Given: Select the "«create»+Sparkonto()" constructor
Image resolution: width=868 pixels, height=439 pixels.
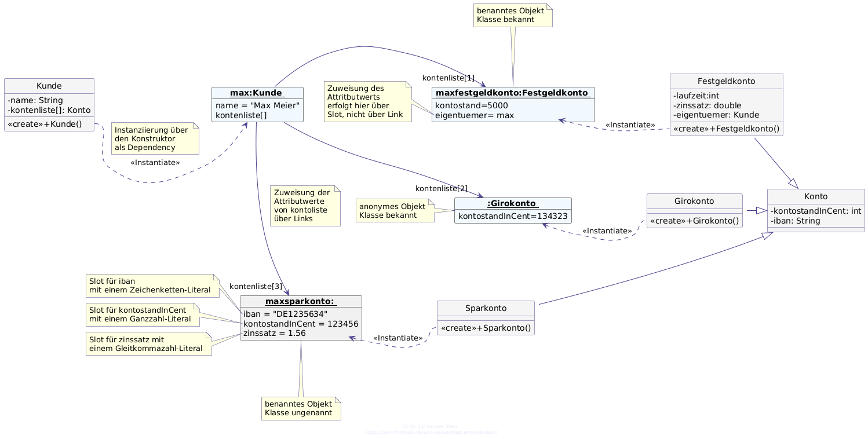Looking at the screenshot, I should (x=486, y=328).
